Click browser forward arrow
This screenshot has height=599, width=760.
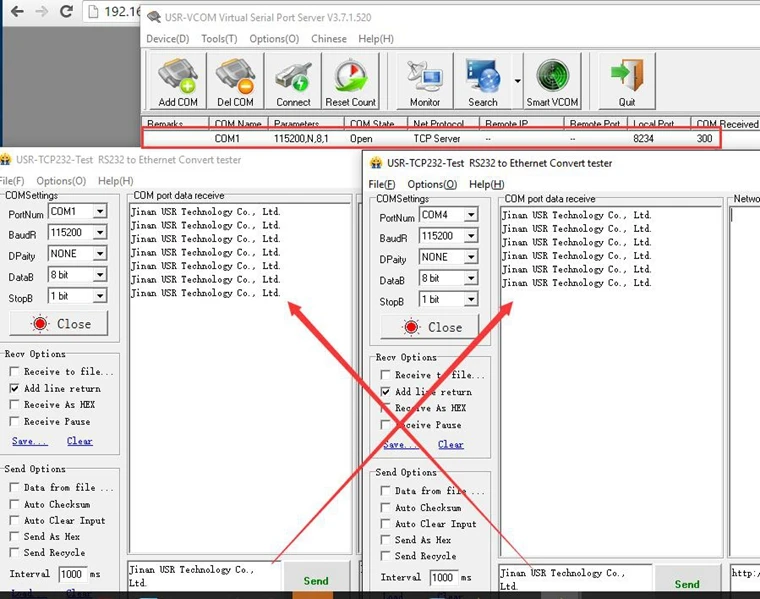42,11
